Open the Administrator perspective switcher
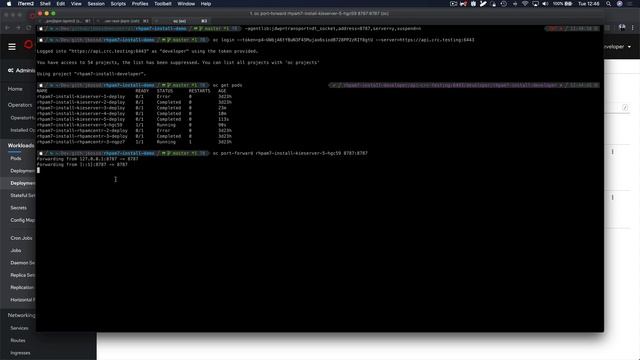The width and height of the screenshot is (640, 360). [x=21, y=71]
